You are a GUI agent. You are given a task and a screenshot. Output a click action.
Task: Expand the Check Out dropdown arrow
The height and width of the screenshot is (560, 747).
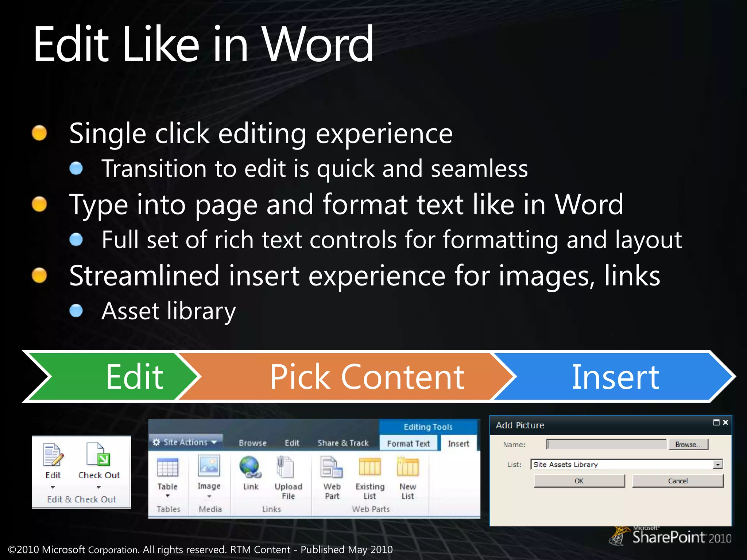[98, 487]
